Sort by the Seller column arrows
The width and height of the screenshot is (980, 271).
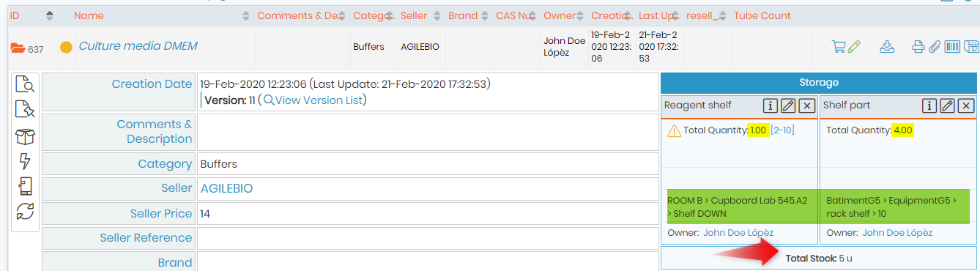click(x=437, y=15)
